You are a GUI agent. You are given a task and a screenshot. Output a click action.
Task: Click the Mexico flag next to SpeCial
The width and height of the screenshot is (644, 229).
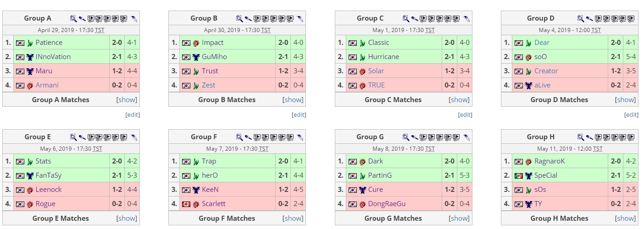point(519,175)
